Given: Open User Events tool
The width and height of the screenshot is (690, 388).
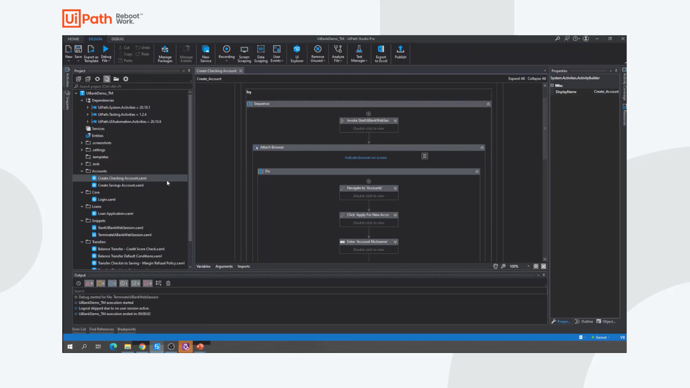Looking at the screenshot, I should 276,54.
